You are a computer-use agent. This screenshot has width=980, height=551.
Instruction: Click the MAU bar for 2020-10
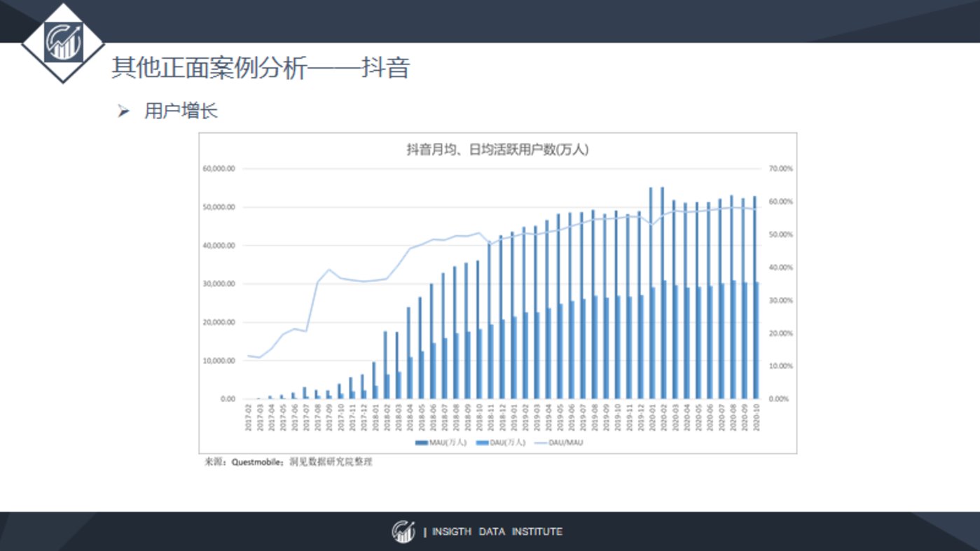(754, 298)
